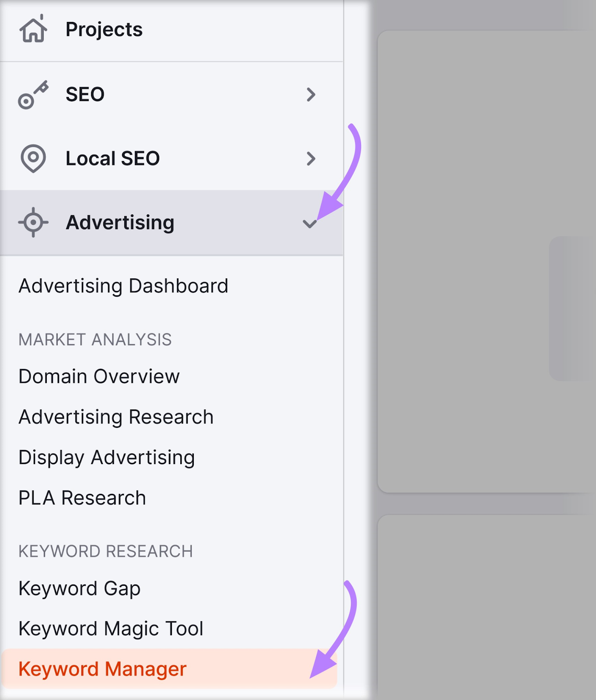Select the Advertising target icon

pos(32,222)
